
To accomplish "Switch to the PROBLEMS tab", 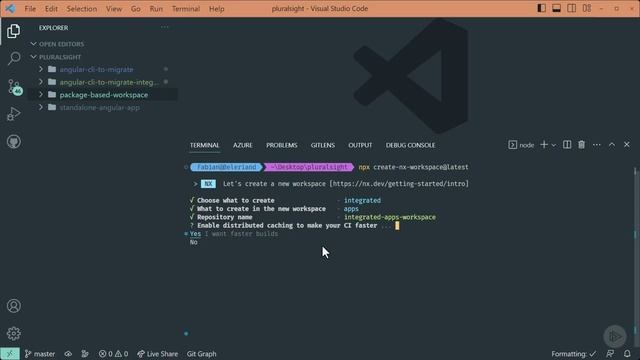I will (x=282, y=145).
